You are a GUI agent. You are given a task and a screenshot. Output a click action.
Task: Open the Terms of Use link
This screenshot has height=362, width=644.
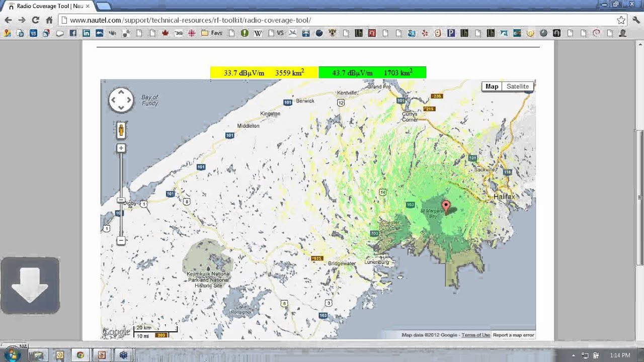475,335
